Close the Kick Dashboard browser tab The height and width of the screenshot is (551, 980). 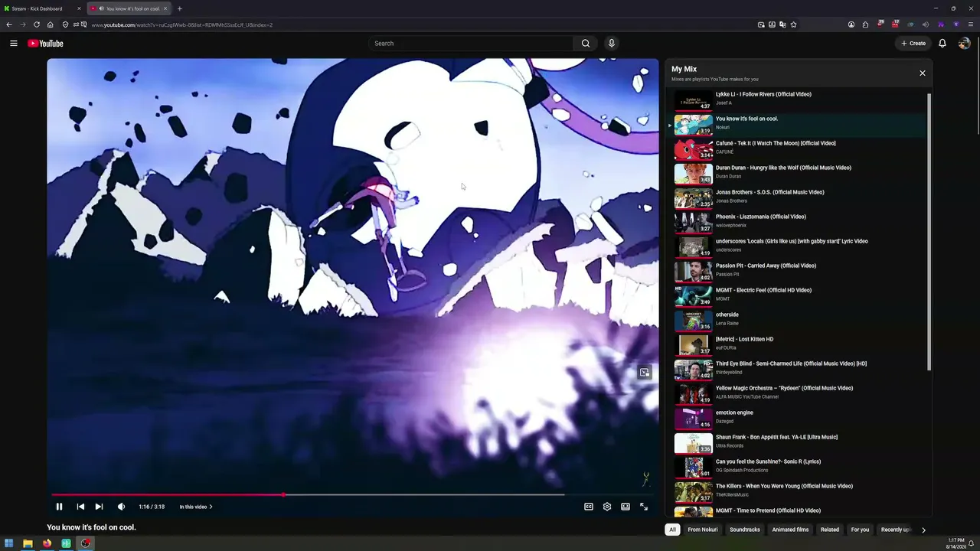[x=79, y=8]
